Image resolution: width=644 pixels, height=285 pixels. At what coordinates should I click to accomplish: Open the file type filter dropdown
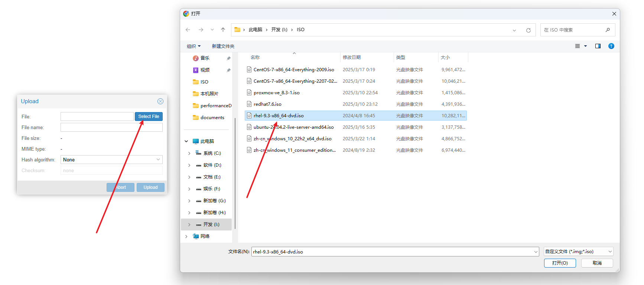[x=578, y=252]
